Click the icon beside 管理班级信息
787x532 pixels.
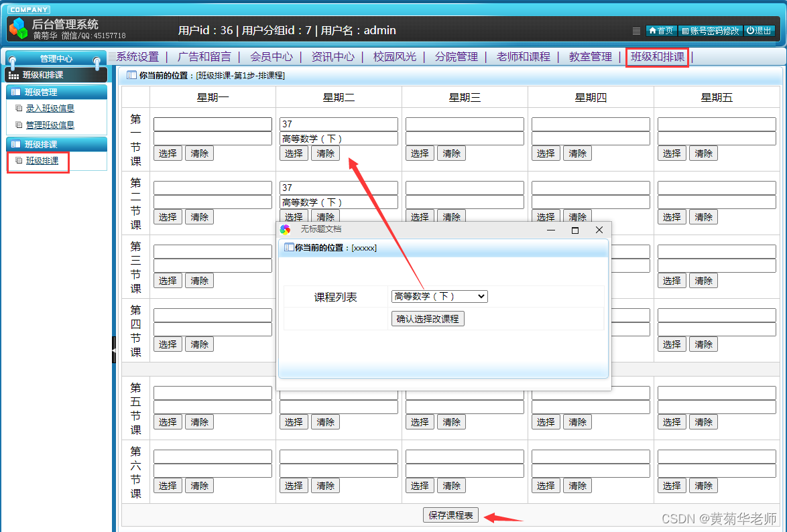coord(19,125)
